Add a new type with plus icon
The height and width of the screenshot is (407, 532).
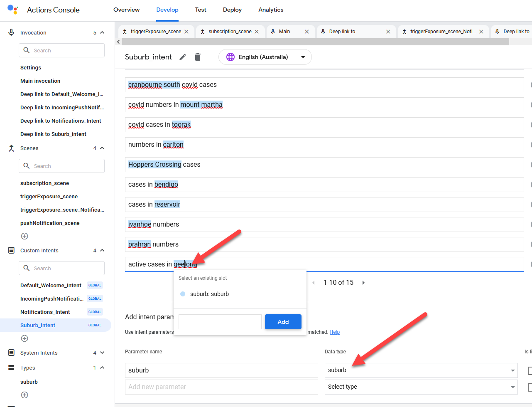(25, 395)
